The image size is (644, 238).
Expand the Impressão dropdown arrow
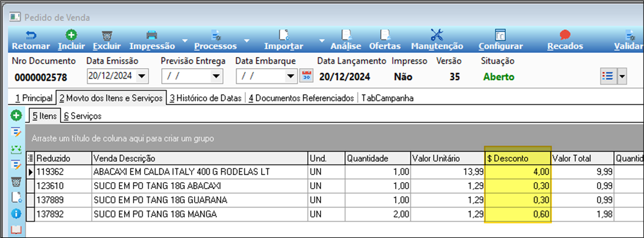[185, 41]
